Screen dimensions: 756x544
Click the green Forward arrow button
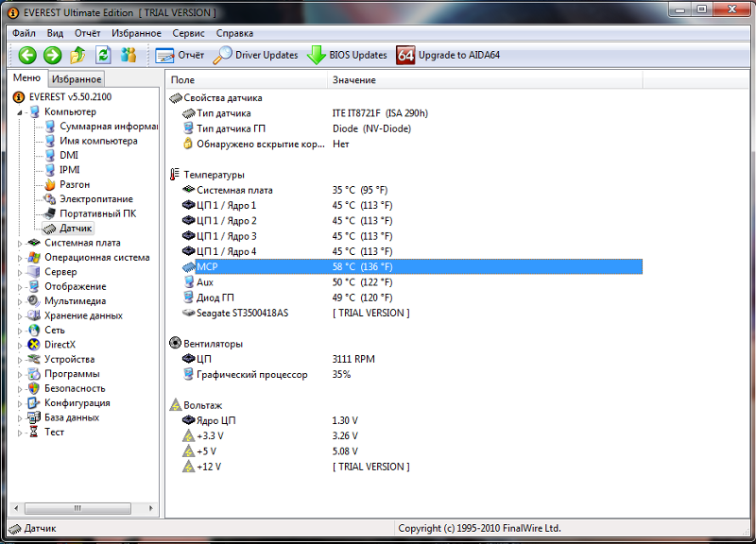pyautogui.click(x=53, y=55)
